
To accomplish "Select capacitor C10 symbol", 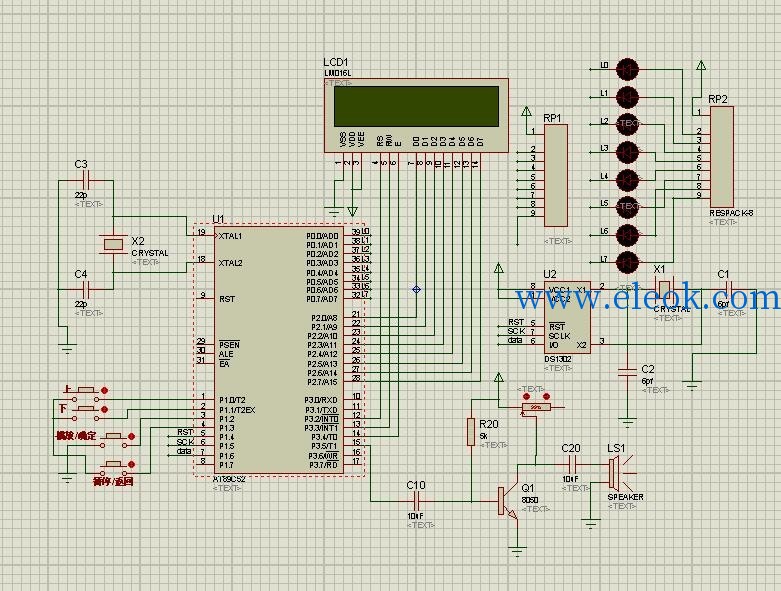I will (417, 501).
